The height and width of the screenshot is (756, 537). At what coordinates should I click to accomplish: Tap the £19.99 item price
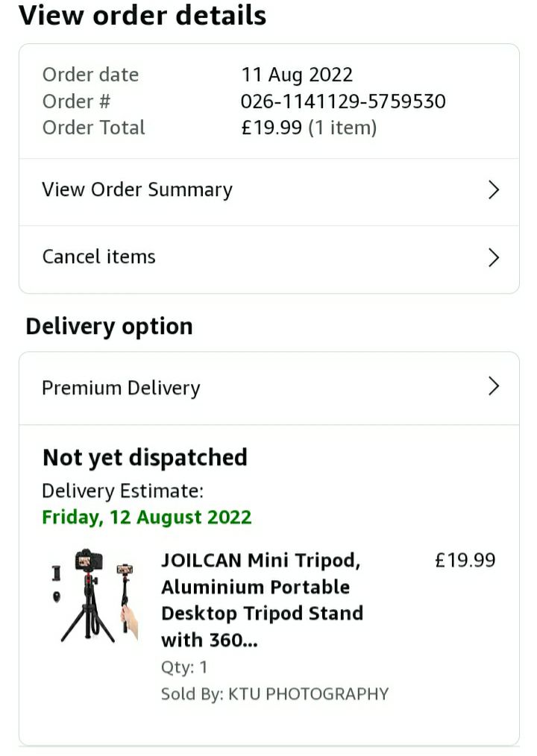point(465,560)
